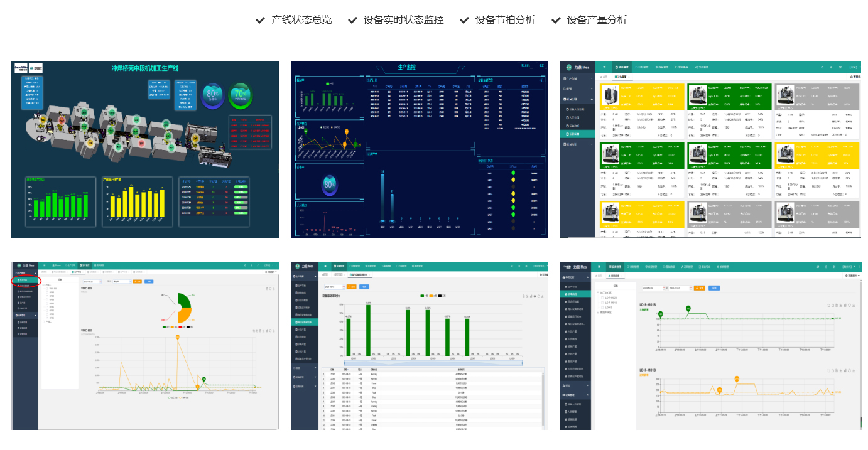Click the 70% green gauge in production line screenshot
This screenshot has height=450, width=868.
241,95
